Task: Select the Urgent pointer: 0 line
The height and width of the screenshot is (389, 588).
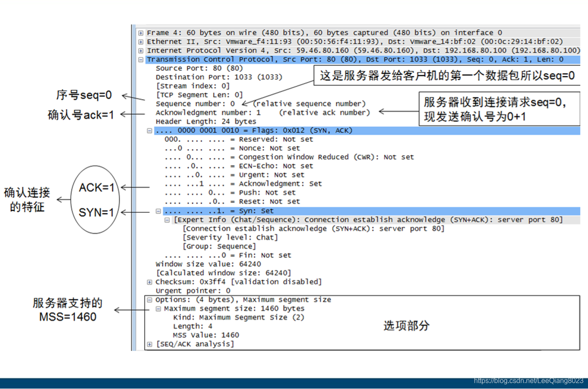Action: click(193, 291)
